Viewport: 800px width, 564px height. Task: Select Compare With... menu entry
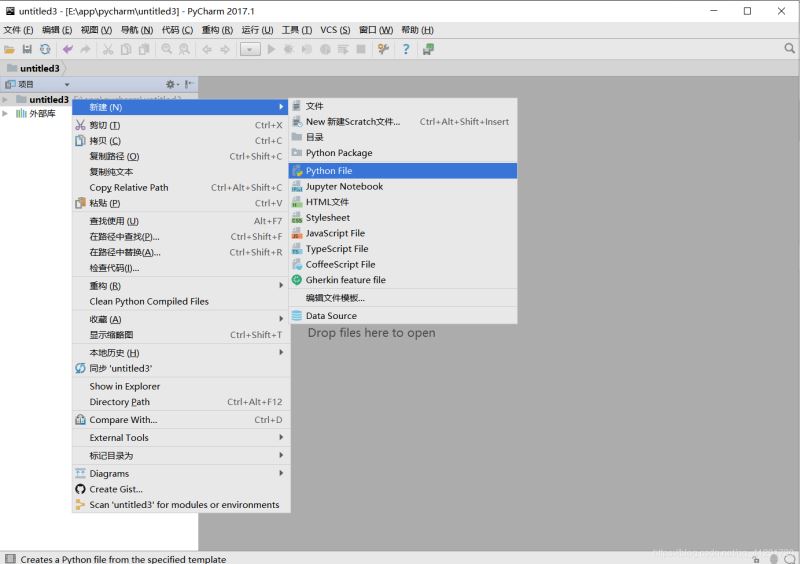pyautogui.click(x=181, y=420)
